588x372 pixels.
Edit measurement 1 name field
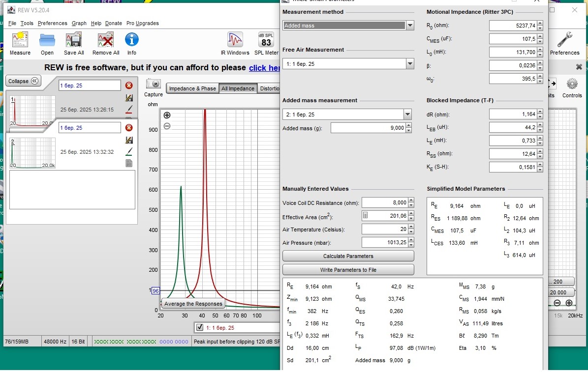[x=90, y=86]
